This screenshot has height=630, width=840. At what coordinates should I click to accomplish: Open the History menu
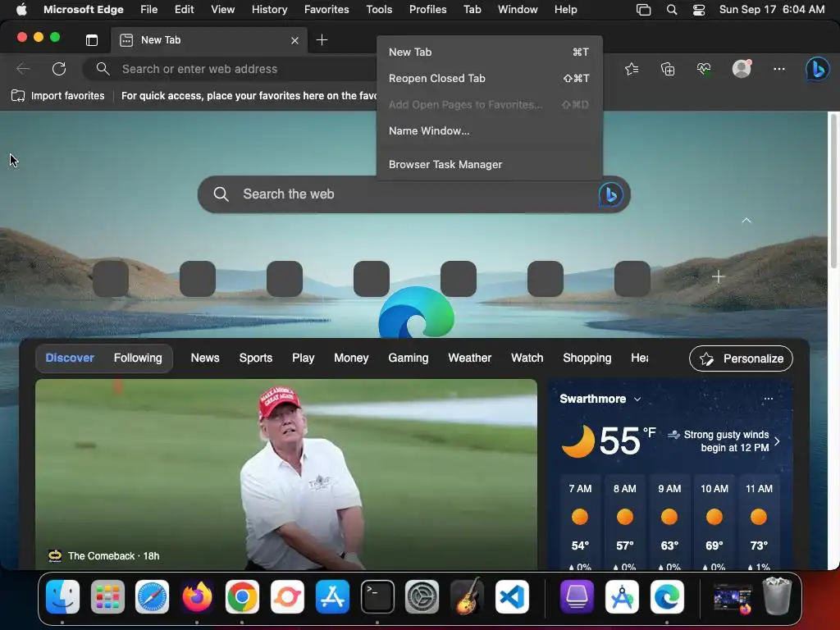[269, 10]
